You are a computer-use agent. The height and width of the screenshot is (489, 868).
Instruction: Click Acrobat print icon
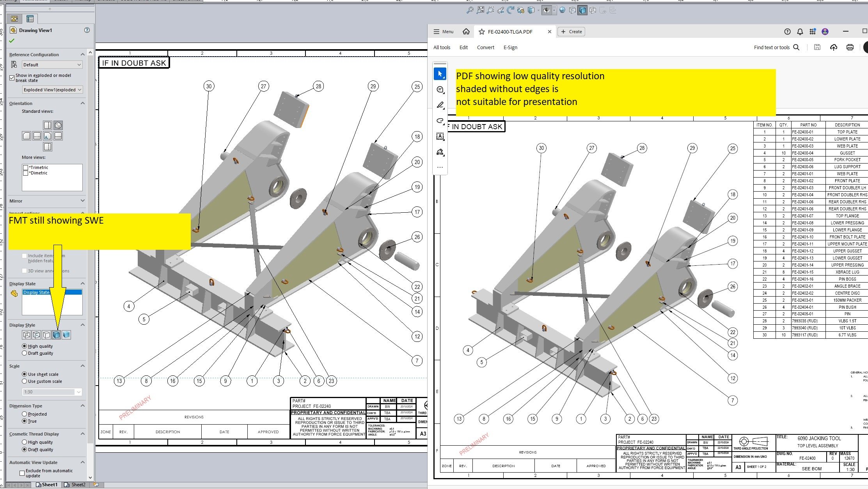pos(850,47)
